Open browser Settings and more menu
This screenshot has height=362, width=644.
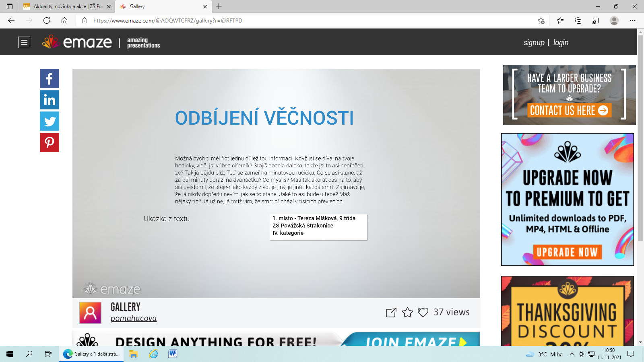pyautogui.click(x=633, y=21)
